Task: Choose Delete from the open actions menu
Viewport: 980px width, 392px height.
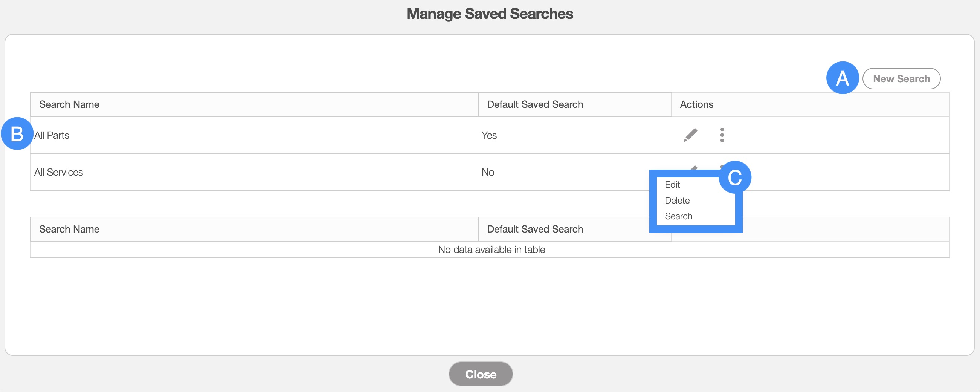Action: (677, 201)
